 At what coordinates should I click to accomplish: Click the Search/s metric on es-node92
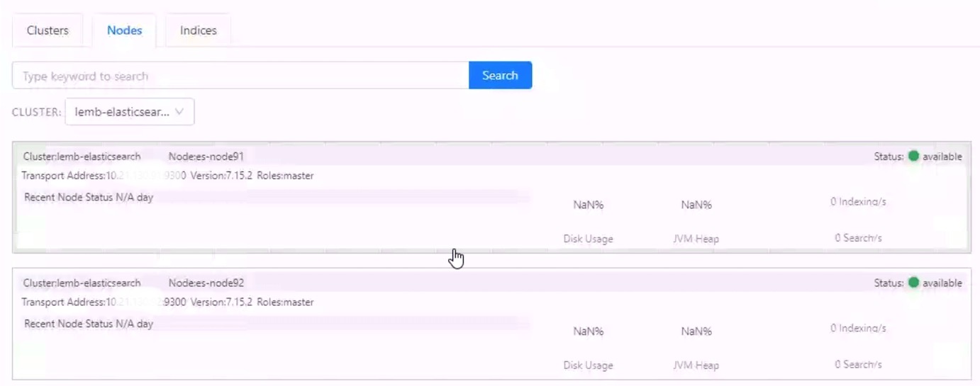point(858,364)
